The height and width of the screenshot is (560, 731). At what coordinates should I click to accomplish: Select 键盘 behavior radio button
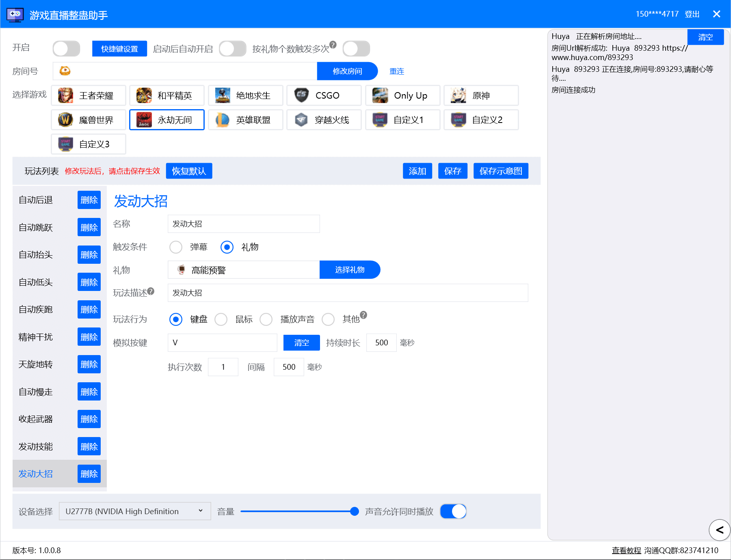pyautogui.click(x=176, y=319)
